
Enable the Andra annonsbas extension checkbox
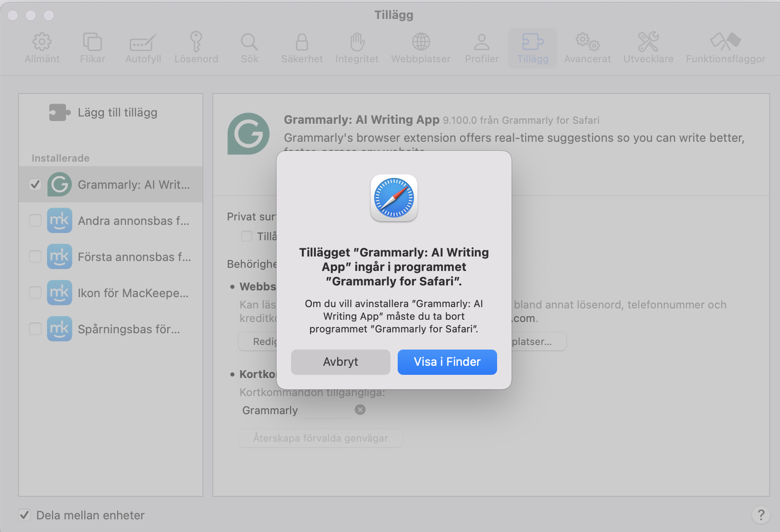pyautogui.click(x=35, y=220)
